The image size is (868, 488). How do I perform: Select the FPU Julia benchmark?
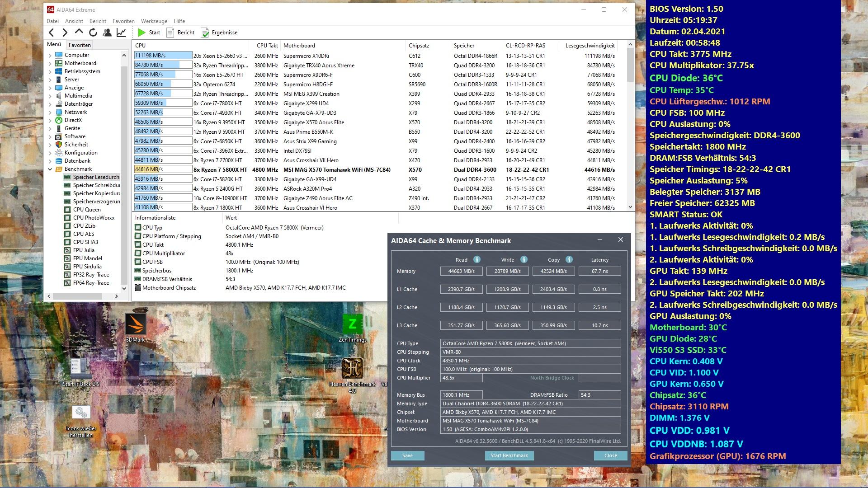click(79, 250)
